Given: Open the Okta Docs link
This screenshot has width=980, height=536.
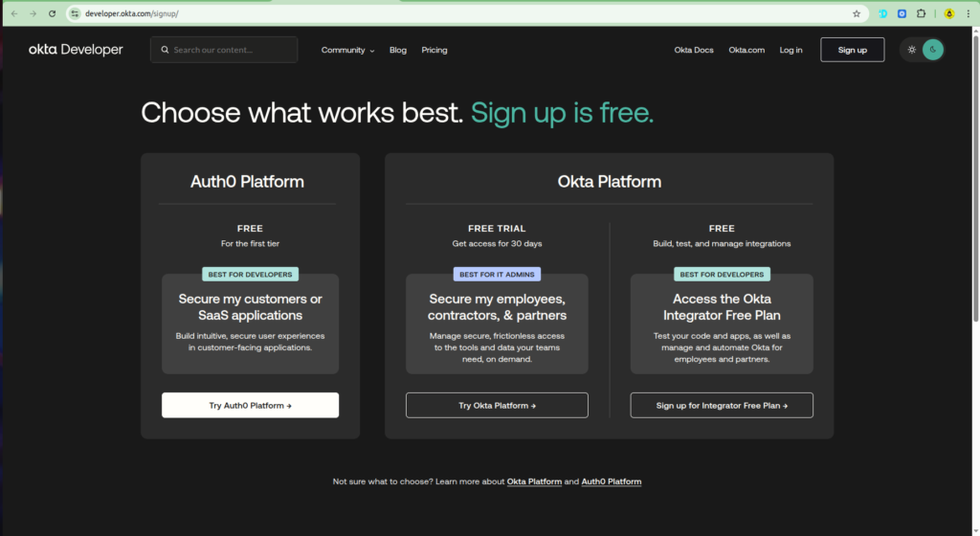Looking at the screenshot, I should (694, 50).
